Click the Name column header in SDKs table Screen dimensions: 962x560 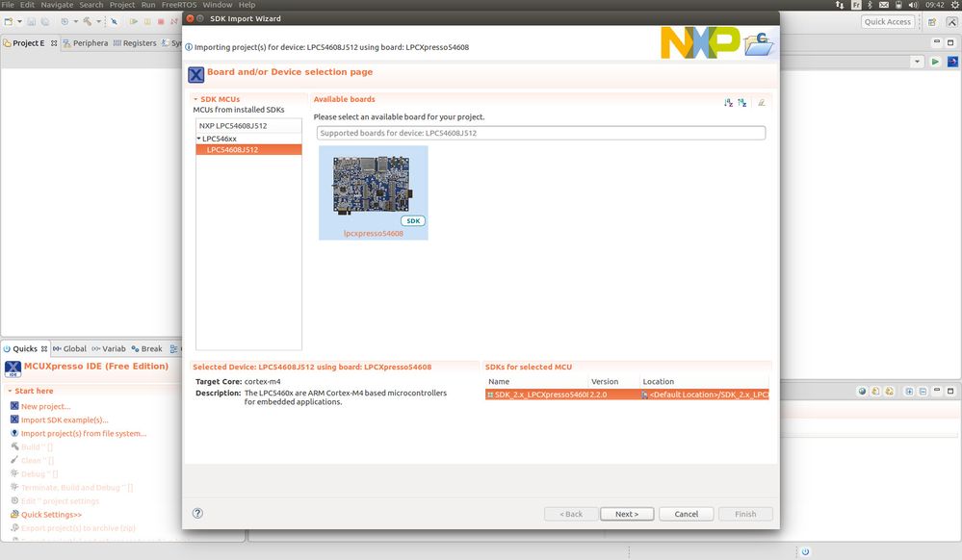click(x=499, y=381)
